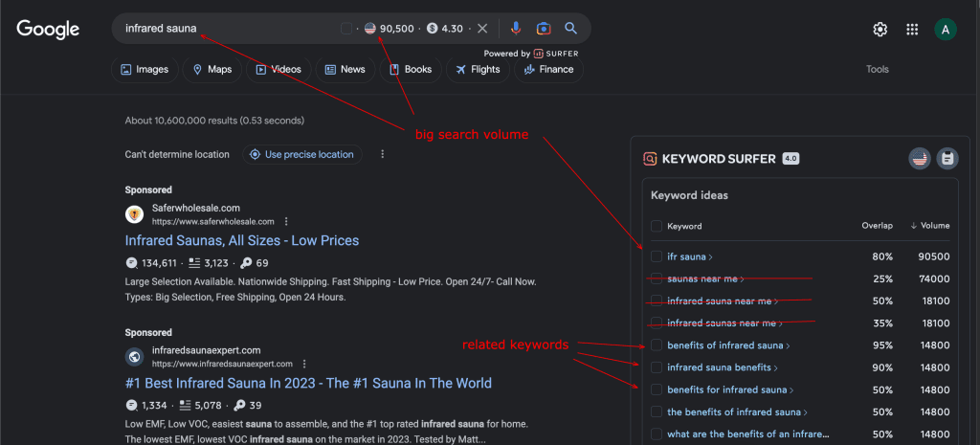Open the Books filter
The image size is (980, 445).
pos(411,69)
